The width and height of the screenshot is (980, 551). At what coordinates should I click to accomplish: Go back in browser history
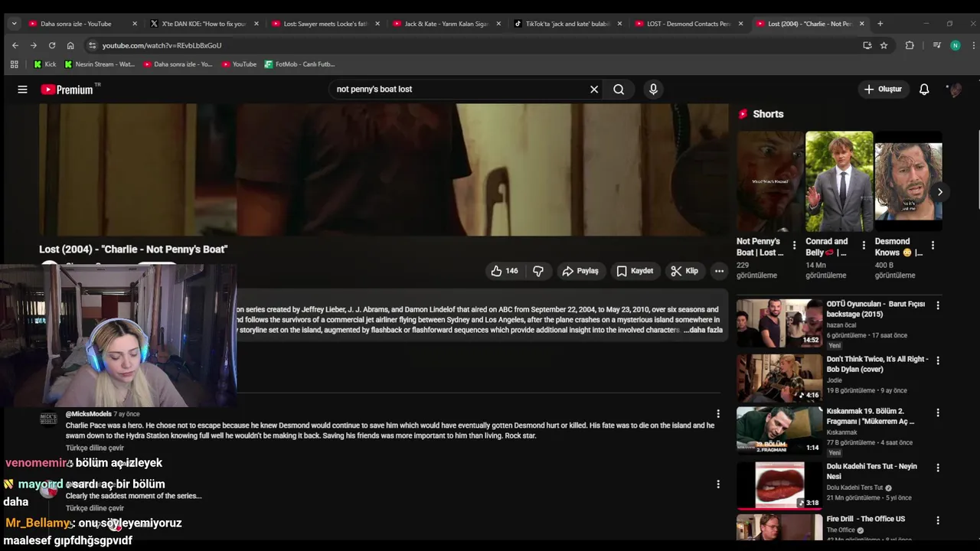point(15,45)
